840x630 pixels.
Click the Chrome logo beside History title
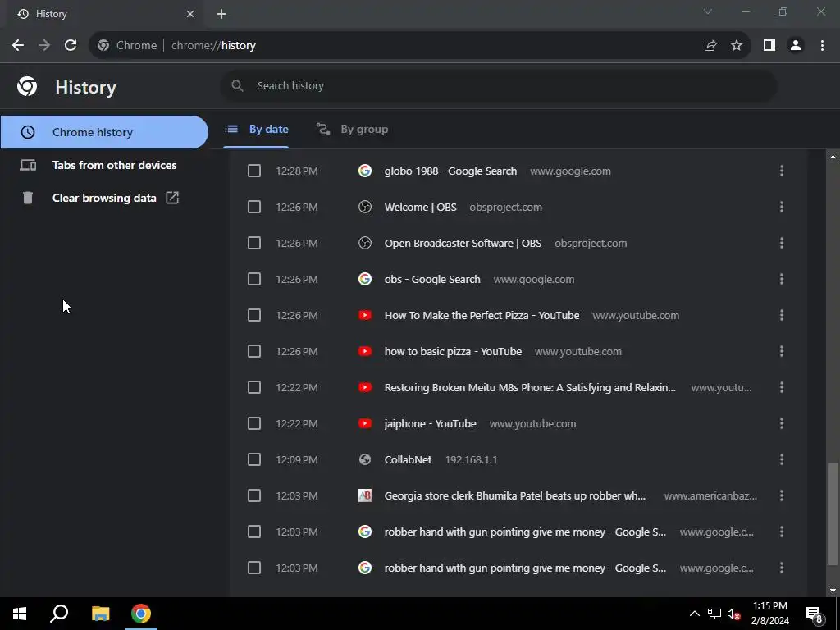pos(27,86)
